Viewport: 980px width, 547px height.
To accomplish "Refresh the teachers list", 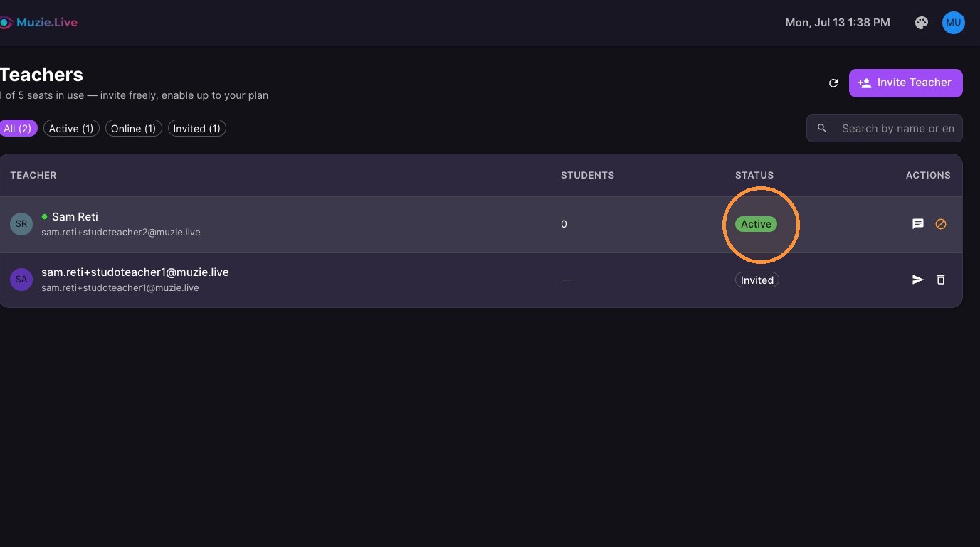I will tap(833, 83).
